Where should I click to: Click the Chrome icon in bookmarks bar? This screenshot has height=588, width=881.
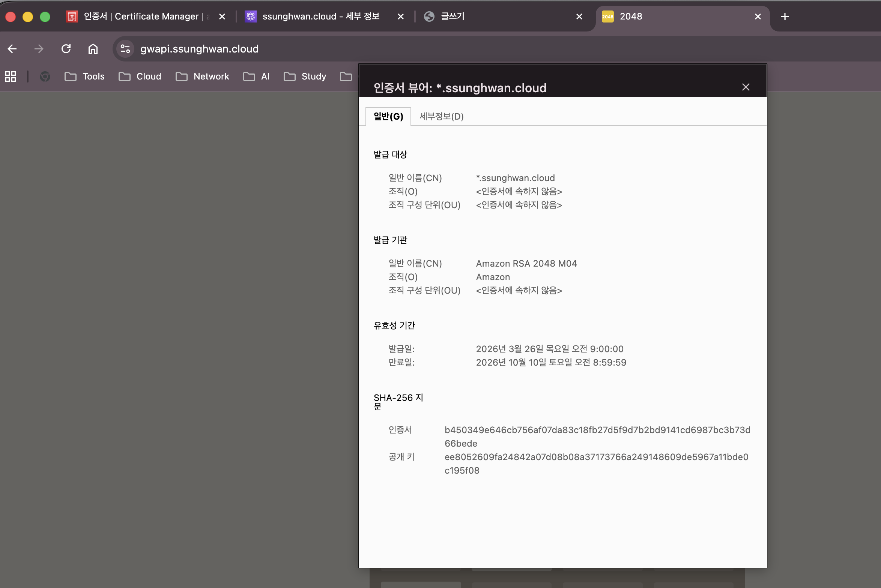[45, 76]
